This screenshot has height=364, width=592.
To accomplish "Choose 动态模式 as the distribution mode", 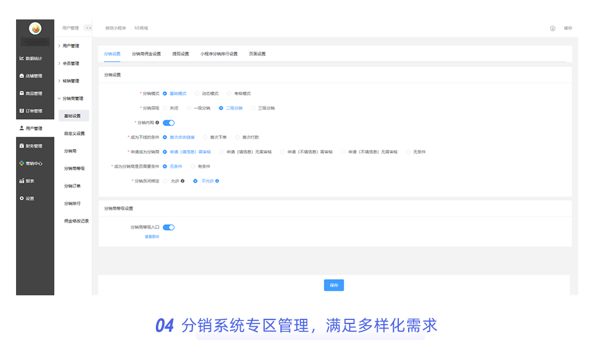I will click(198, 93).
